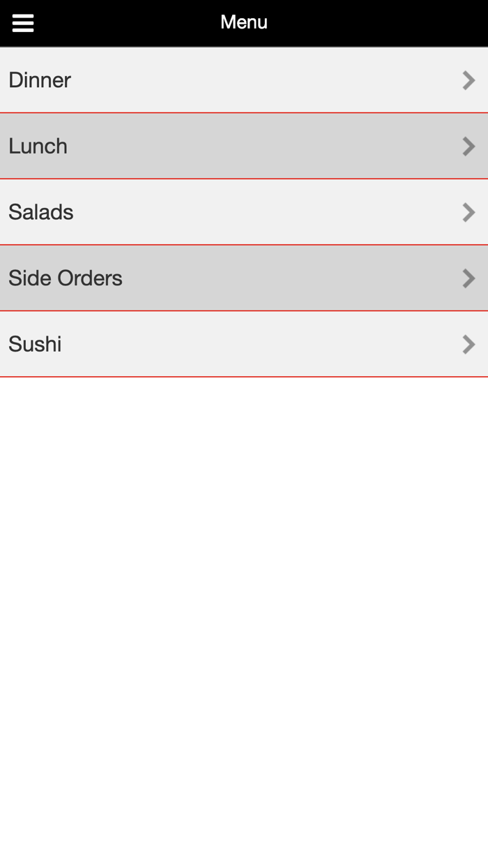Click the chevron arrow beside Dinner
This screenshot has width=488, height=868.
[468, 80]
